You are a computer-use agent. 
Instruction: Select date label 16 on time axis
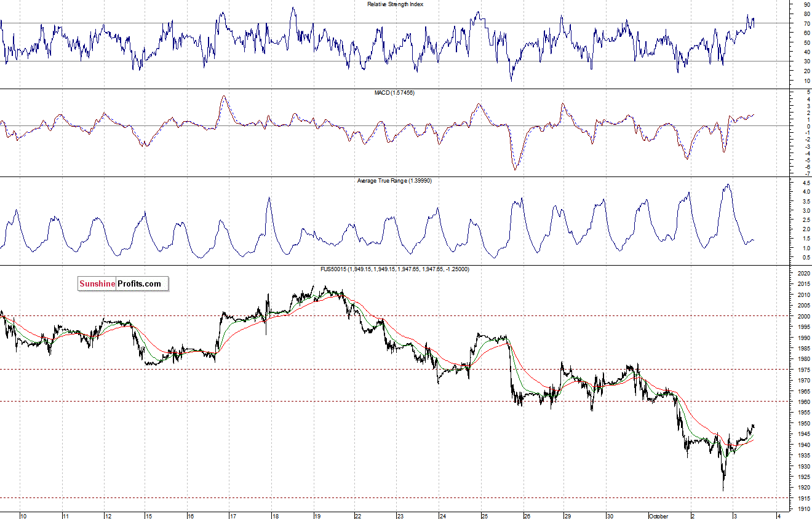(191, 516)
